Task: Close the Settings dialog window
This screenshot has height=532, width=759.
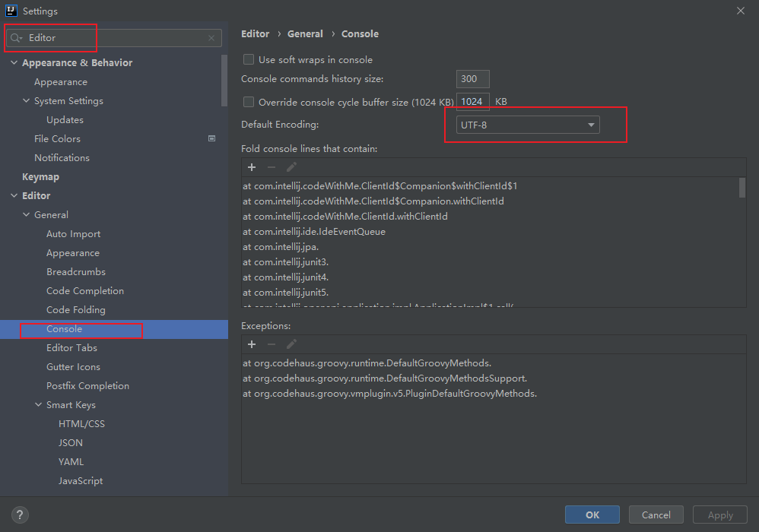Action: [x=741, y=11]
